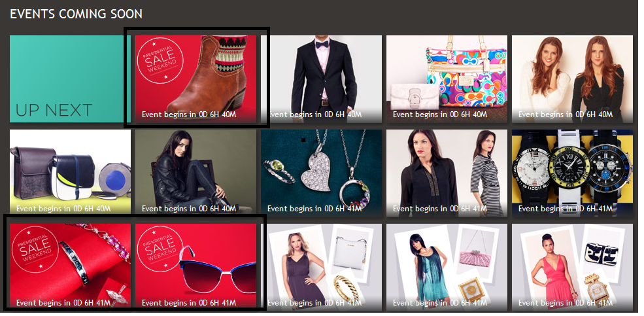Open the brown boot Presidential Sale event
Screen dimensions: 644x316
pyautogui.click(x=195, y=79)
